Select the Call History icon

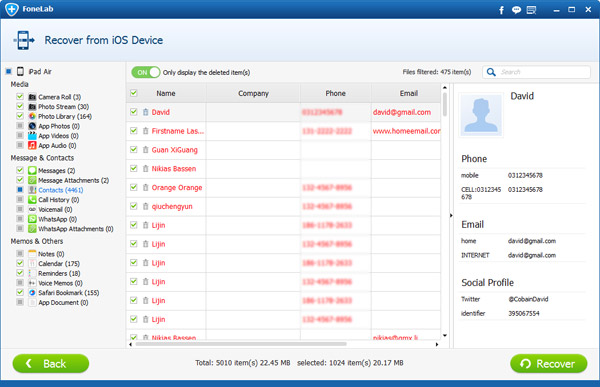(33, 199)
